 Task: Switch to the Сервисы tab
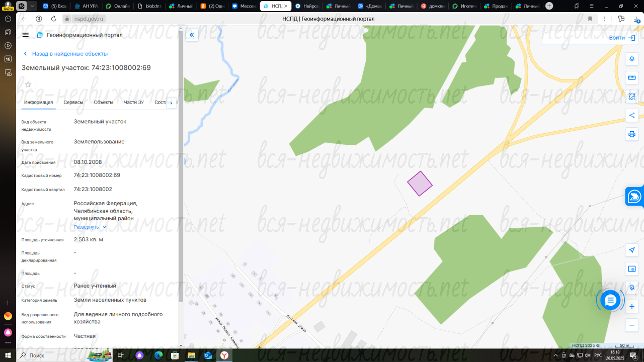pyautogui.click(x=73, y=103)
